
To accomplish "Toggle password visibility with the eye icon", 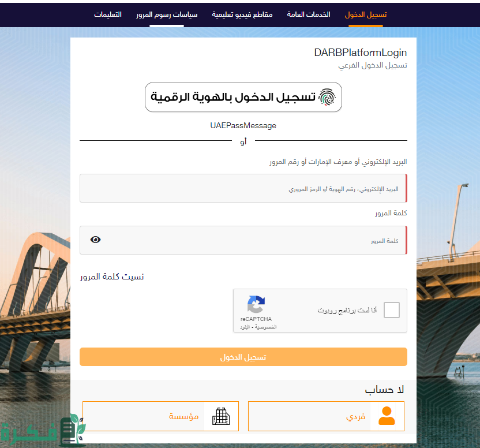I will pyautogui.click(x=96, y=240).
